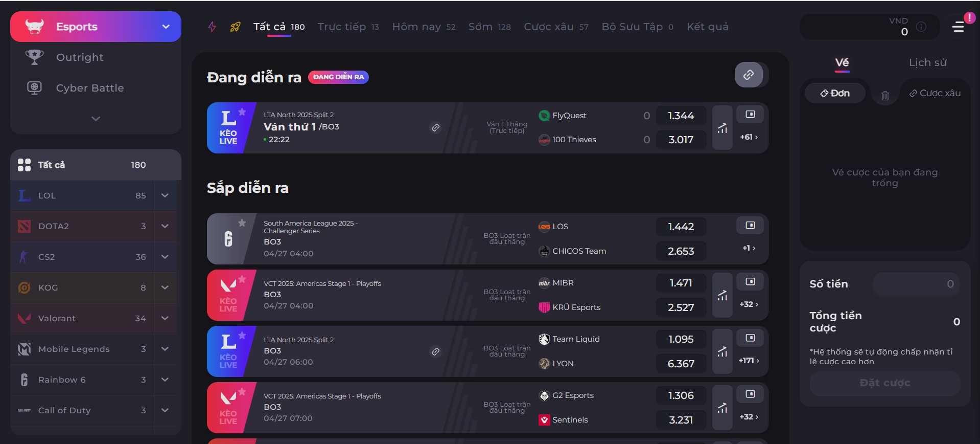Open stats chart for FlyQuest match
The width and height of the screenshot is (980, 444).
click(722, 128)
